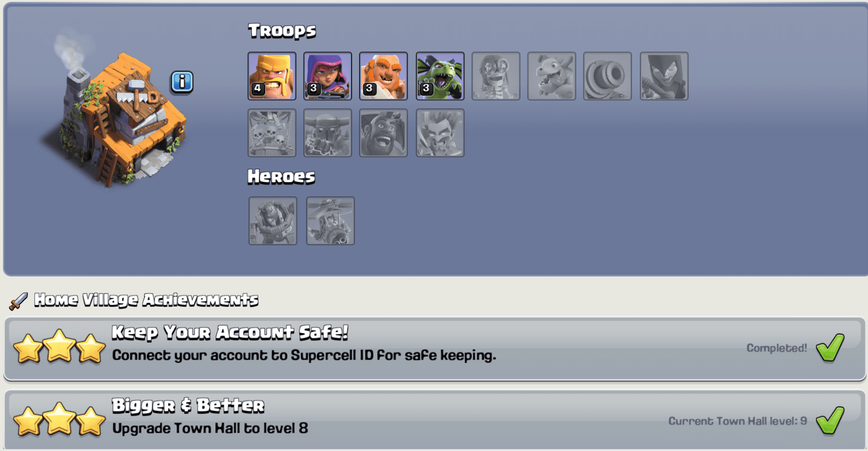The image size is (868, 451).
Task: Select the locked Hog Glider troop
Action: click(384, 133)
